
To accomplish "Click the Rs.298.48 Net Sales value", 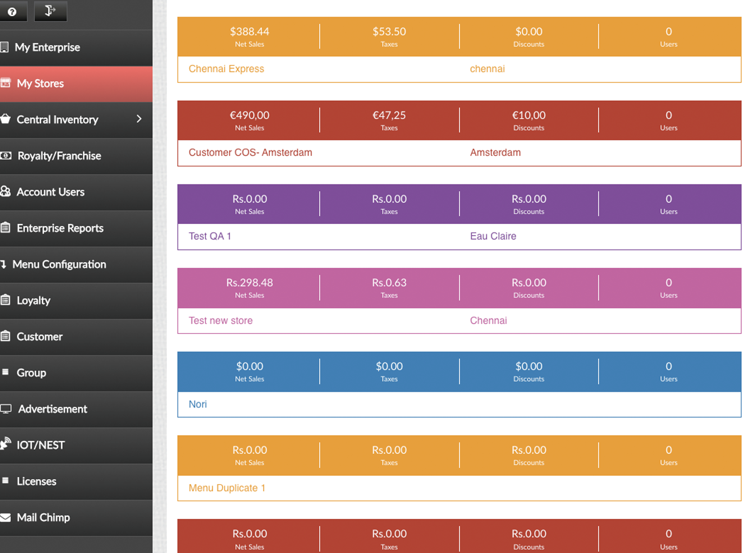I will [x=249, y=282].
